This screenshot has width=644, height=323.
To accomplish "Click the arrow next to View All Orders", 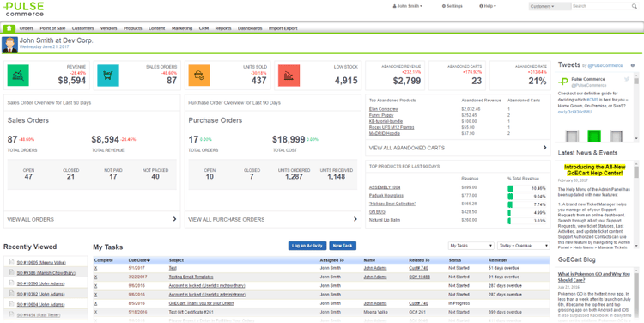I will [x=174, y=219].
